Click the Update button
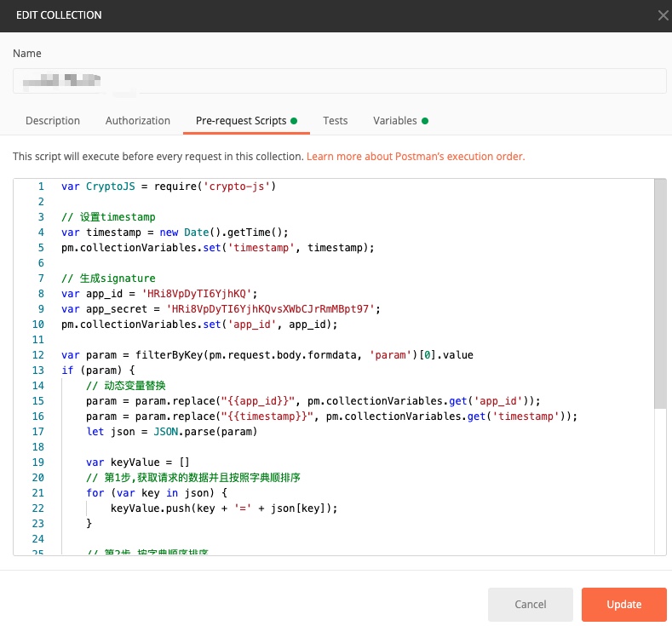Image resolution: width=672 pixels, height=626 pixels. (x=623, y=604)
